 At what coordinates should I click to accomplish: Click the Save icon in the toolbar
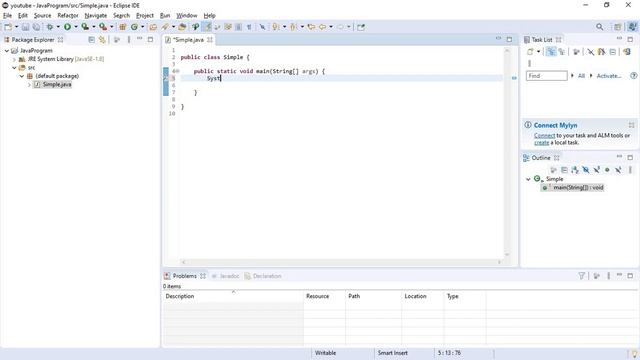pyautogui.click(x=25, y=27)
